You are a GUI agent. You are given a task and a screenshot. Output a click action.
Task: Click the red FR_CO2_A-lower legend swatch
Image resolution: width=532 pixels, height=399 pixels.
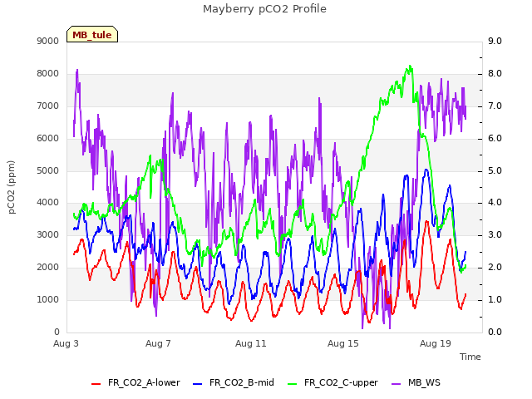coord(96,383)
